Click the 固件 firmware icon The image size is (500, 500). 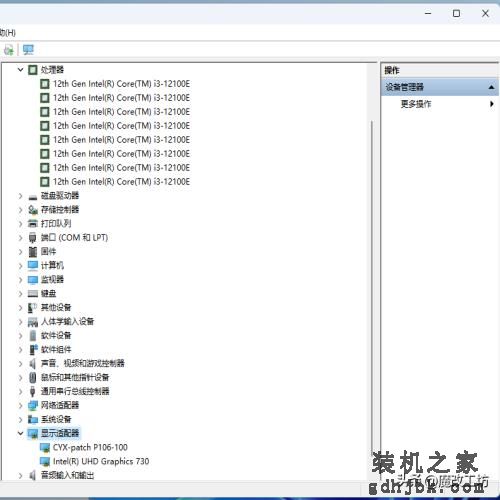33,252
